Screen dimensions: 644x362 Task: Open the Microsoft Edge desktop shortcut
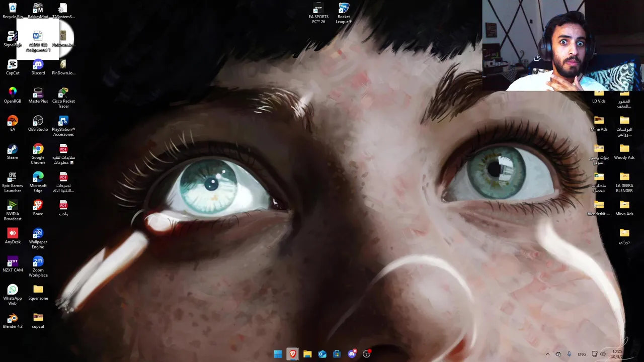[x=38, y=182]
